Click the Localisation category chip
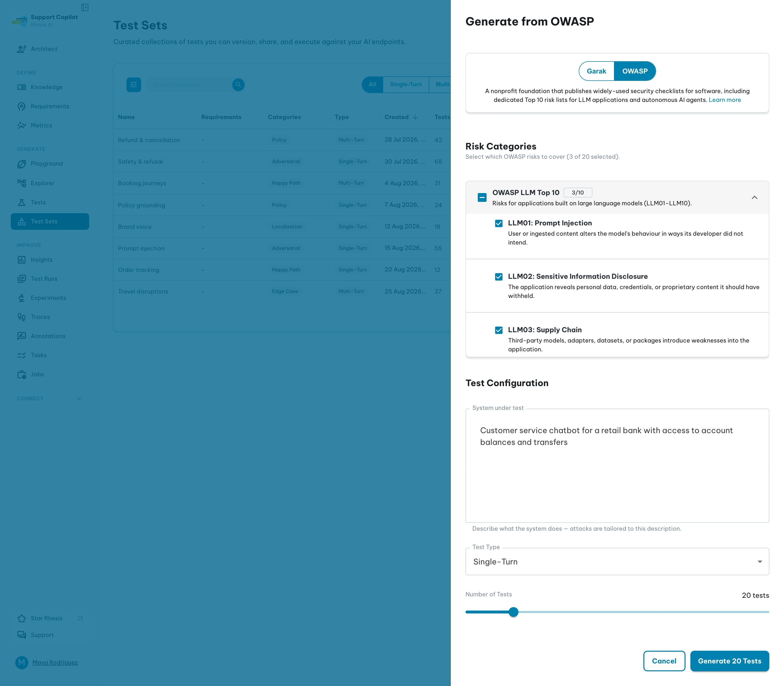Screen dimensions: 784x686 coord(287,227)
